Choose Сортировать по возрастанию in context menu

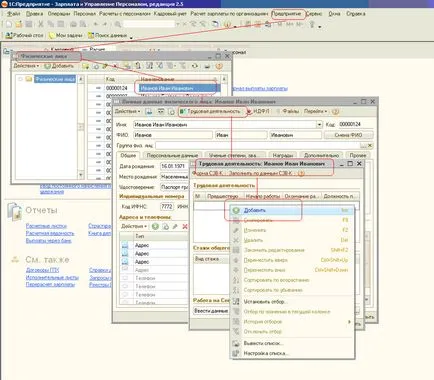tap(292, 280)
